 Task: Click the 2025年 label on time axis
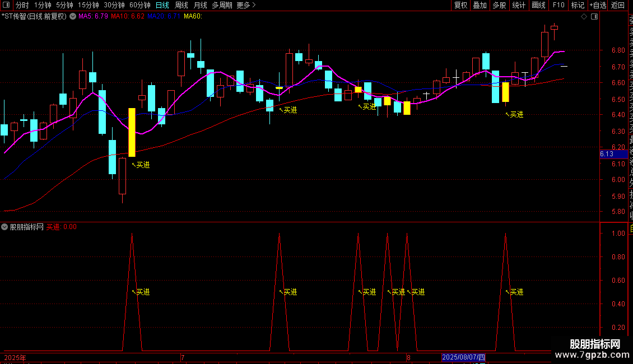[x=15, y=358]
